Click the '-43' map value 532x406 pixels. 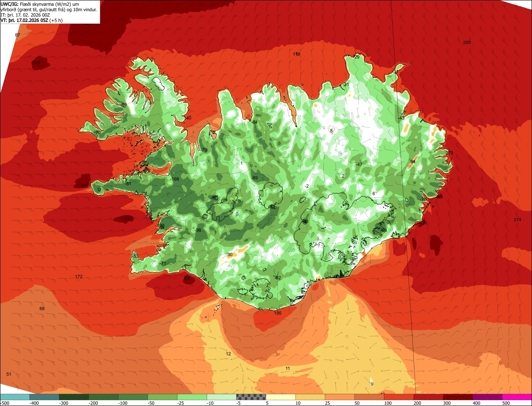pyautogui.click(x=401, y=118)
